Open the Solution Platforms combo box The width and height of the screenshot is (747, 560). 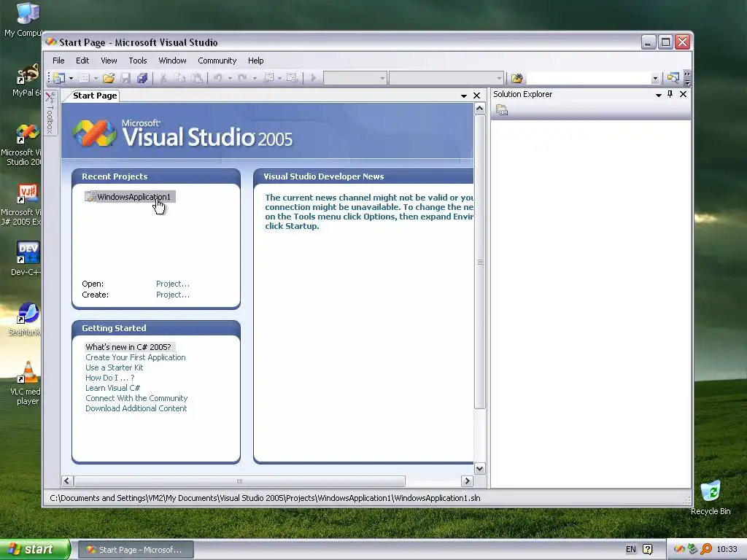446,78
